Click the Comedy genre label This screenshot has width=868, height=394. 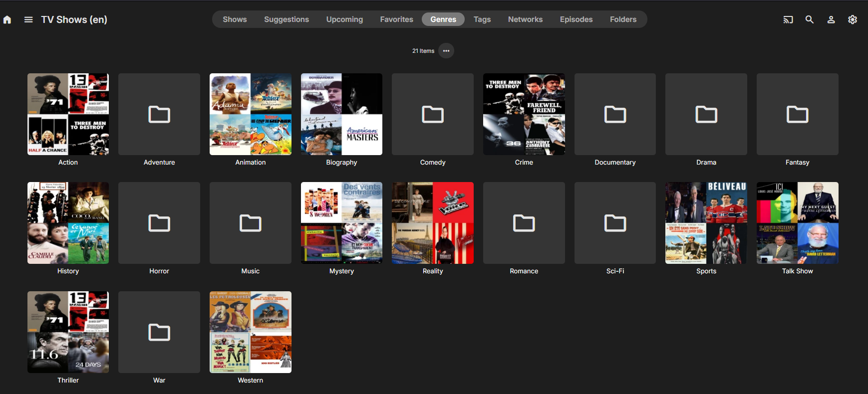coord(433,163)
